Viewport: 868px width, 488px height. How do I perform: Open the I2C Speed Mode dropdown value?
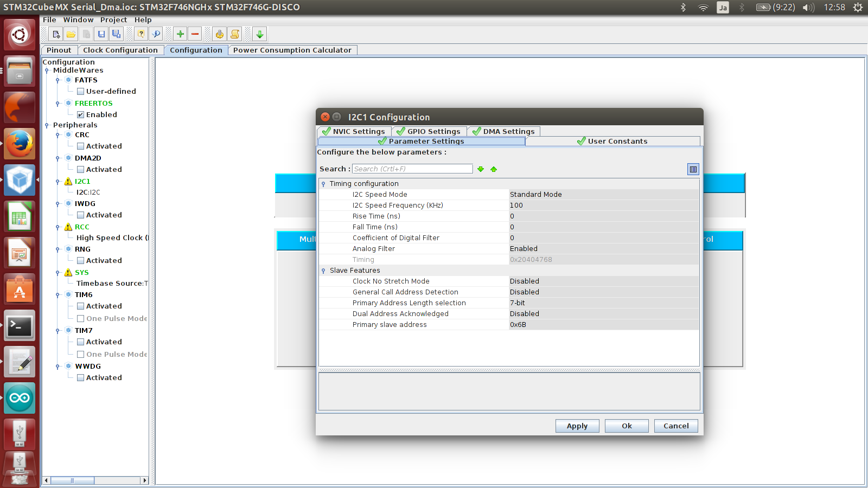602,195
